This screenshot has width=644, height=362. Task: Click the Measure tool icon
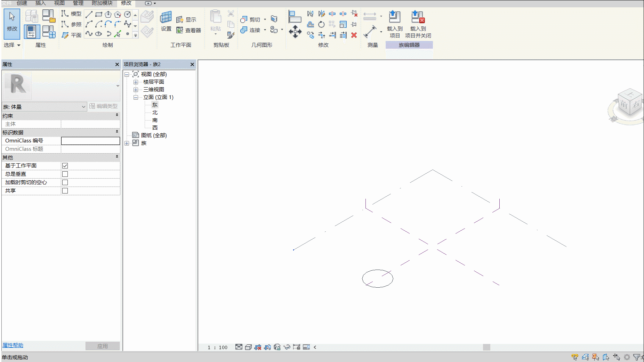[x=370, y=32]
